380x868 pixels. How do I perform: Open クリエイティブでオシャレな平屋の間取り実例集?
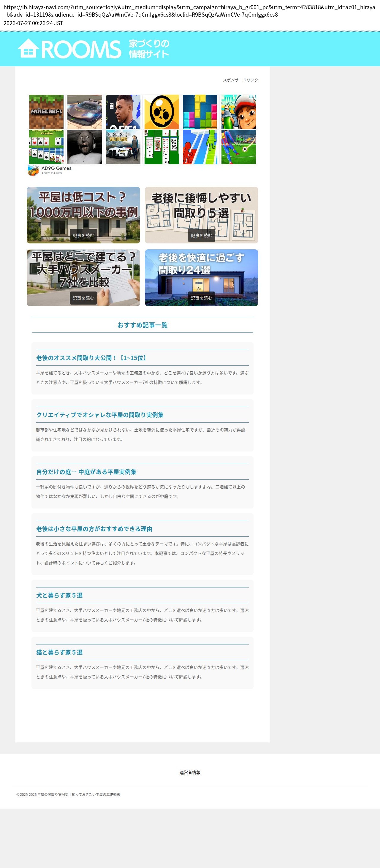(x=100, y=415)
